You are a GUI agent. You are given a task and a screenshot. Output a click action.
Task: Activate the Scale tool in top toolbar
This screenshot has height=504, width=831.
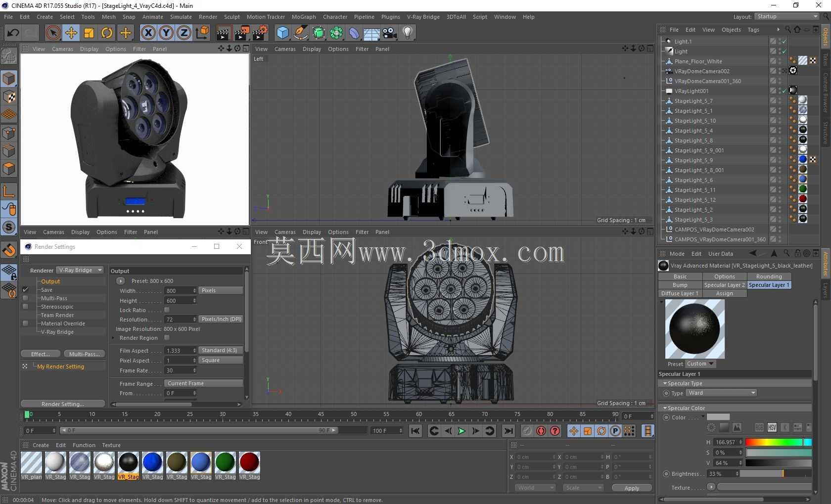tap(89, 33)
